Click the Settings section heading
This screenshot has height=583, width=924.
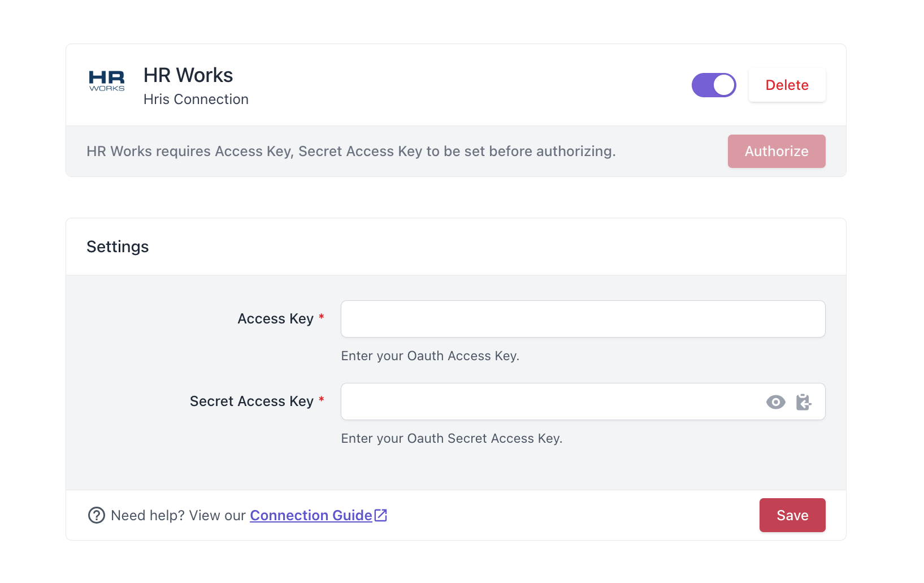(118, 247)
